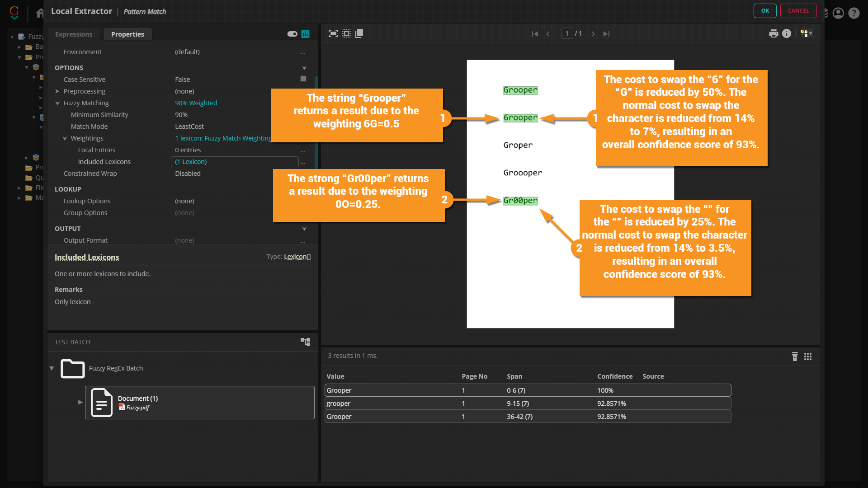Expand the Preprocessing property

pos(57,91)
